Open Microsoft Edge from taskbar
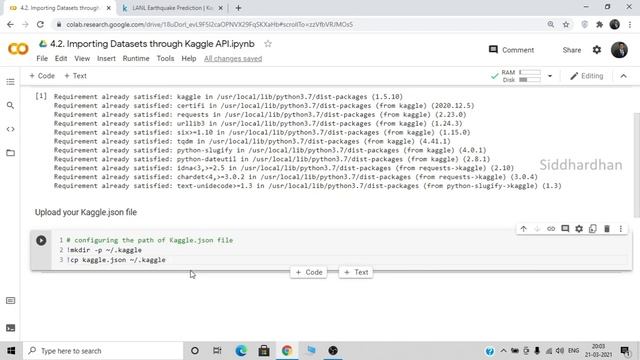The height and width of the screenshot is (360, 640). pyautogui.click(x=241, y=351)
